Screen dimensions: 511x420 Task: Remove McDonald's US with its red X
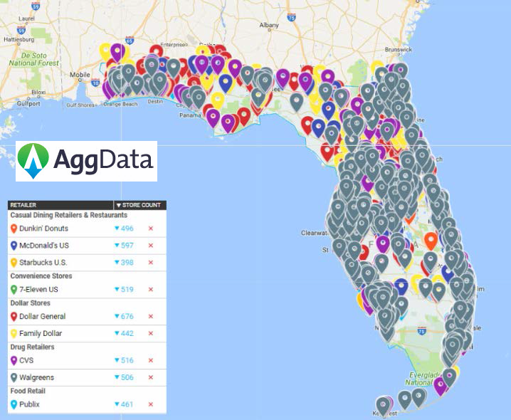(151, 246)
